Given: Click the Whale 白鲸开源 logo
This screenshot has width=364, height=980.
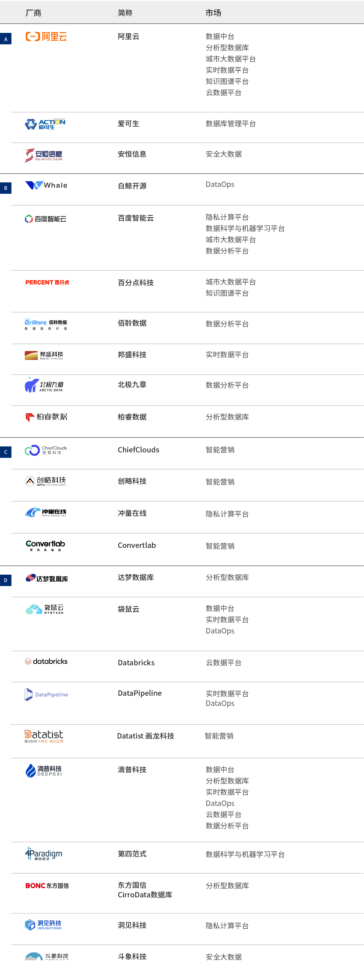Looking at the screenshot, I should coord(46,185).
